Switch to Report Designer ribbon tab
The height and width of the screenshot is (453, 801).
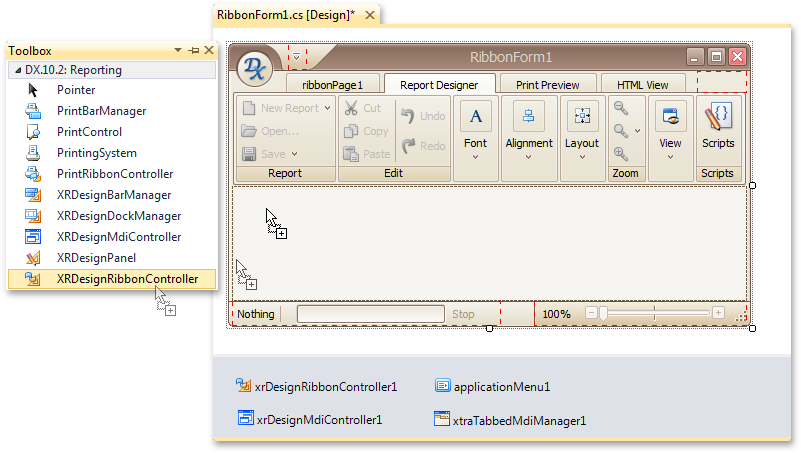[x=439, y=85]
